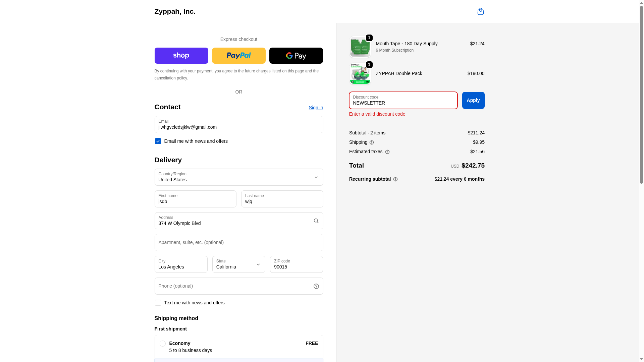
Task: Select the Economy shipping radio button
Action: coord(162,344)
